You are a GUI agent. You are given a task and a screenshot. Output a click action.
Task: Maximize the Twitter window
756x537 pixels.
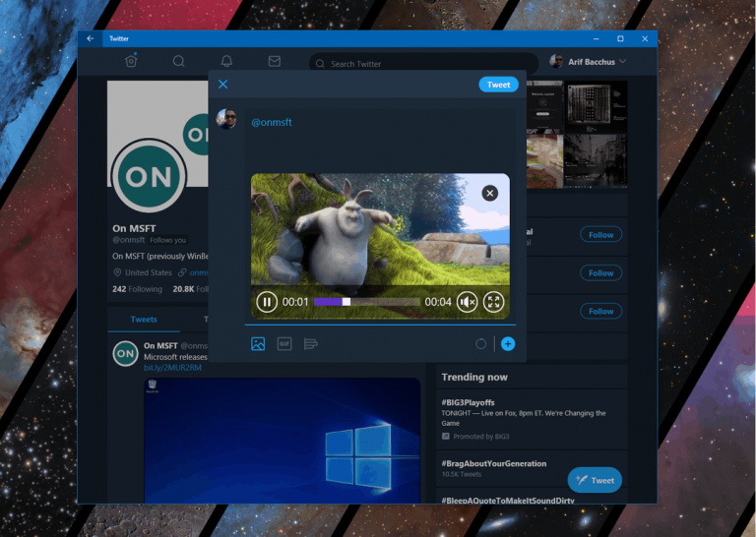(620, 38)
